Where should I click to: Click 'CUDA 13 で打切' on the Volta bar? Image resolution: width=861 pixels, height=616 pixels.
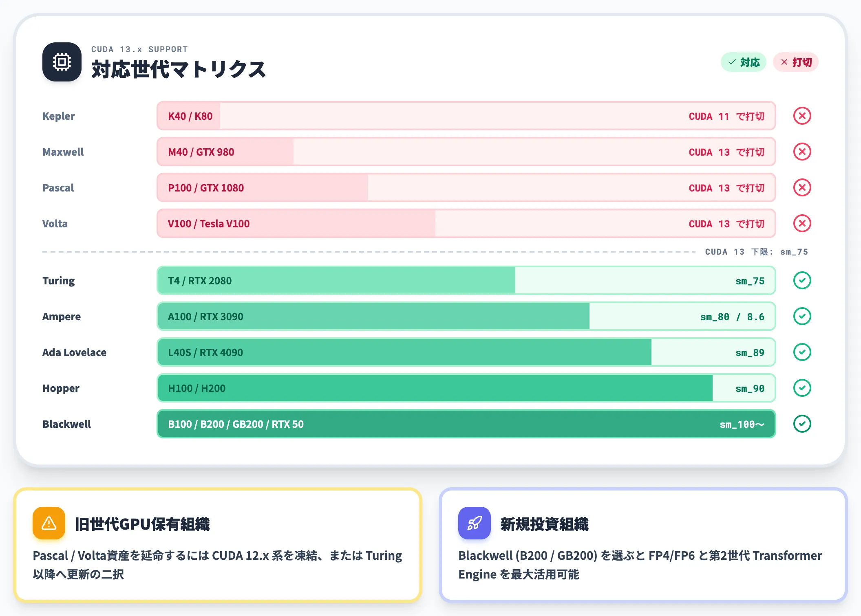click(726, 224)
